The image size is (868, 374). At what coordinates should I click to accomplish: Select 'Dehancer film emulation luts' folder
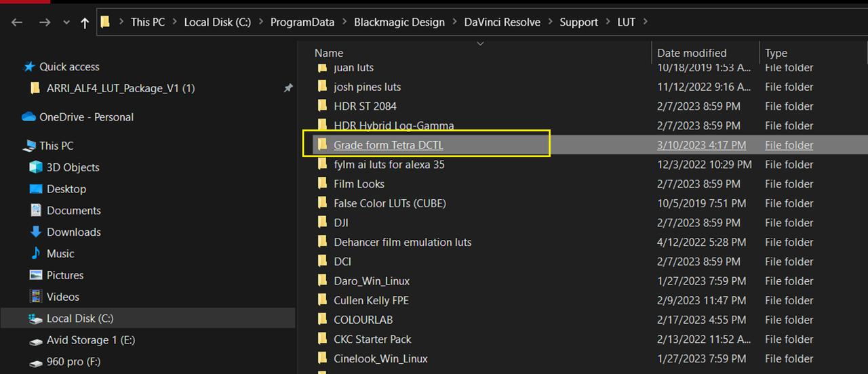tap(402, 242)
